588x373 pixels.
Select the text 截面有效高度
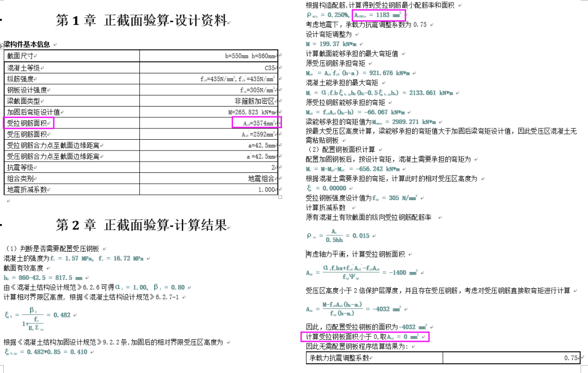click(x=23, y=268)
